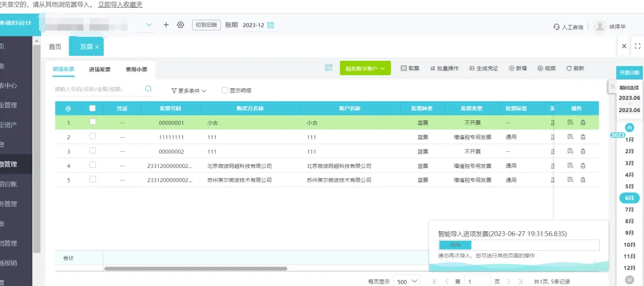Check the box for invoice 00000002

coord(92,151)
